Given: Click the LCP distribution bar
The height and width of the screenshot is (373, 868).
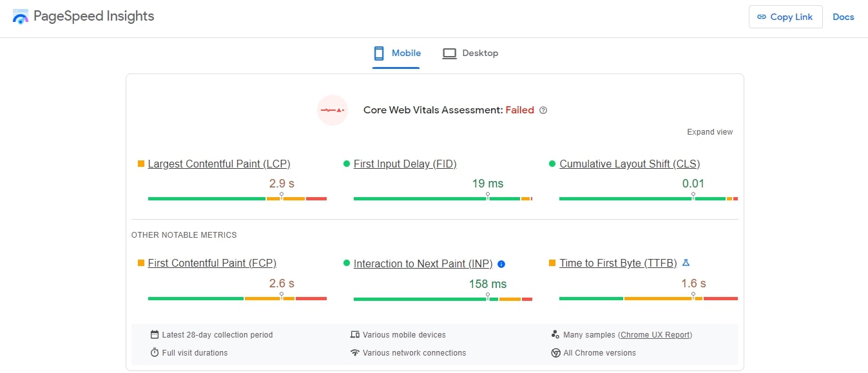Looking at the screenshot, I should pyautogui.click(x=237, y=198).
